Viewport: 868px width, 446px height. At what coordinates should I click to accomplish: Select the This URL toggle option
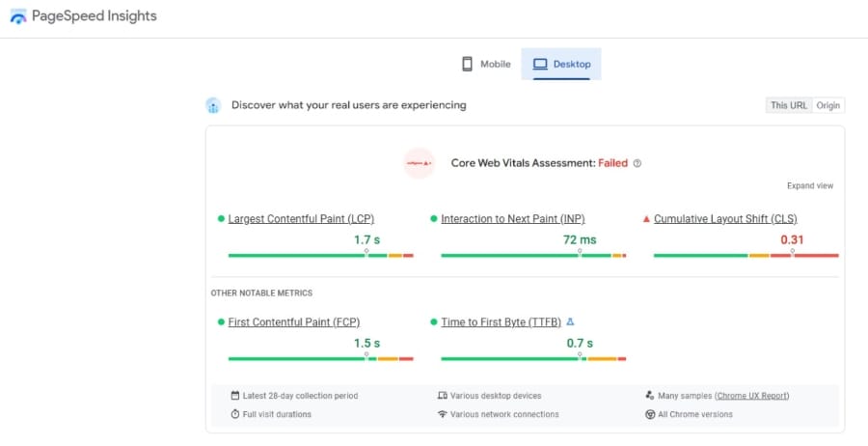[x=788, y=105]
